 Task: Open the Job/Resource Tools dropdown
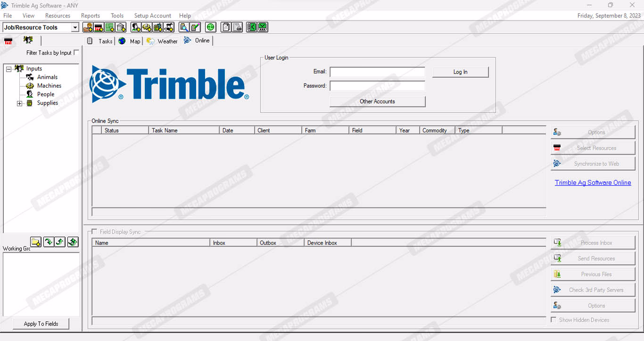point(75,27)
